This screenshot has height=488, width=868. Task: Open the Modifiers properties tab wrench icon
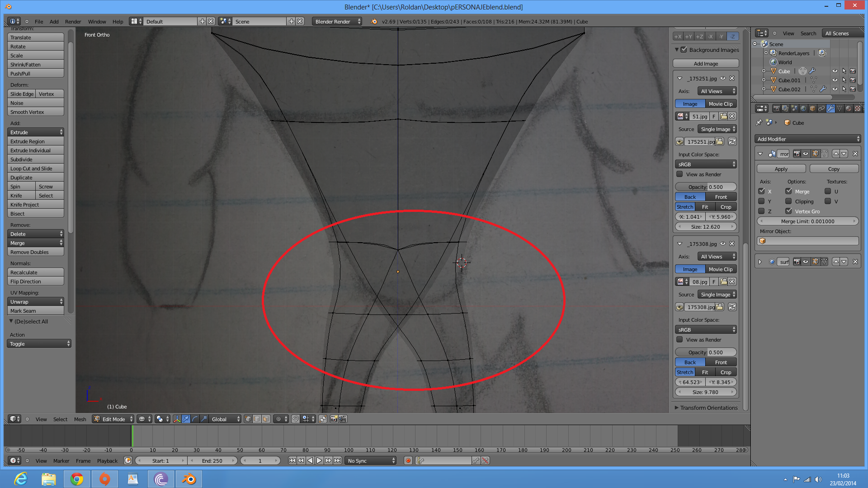[x=830, y=108]
